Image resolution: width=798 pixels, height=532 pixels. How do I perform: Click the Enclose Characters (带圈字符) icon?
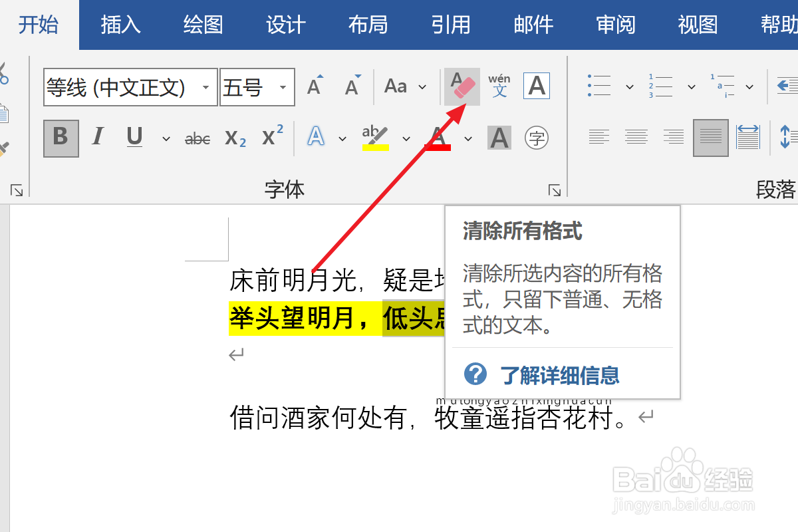coord(536,138)
